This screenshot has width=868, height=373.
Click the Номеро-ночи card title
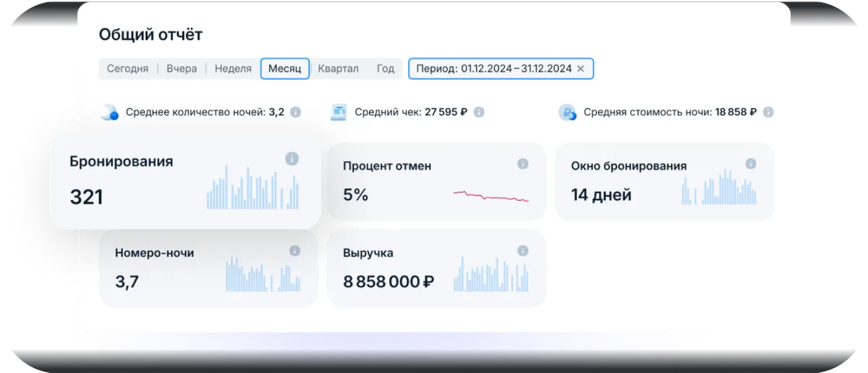coord(154,253)
